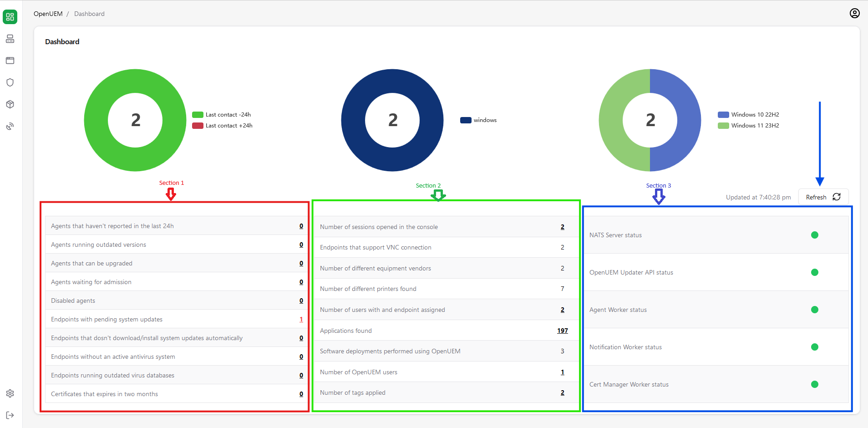Click the OpenUEM breadcrumb link

tap(48, 14)
